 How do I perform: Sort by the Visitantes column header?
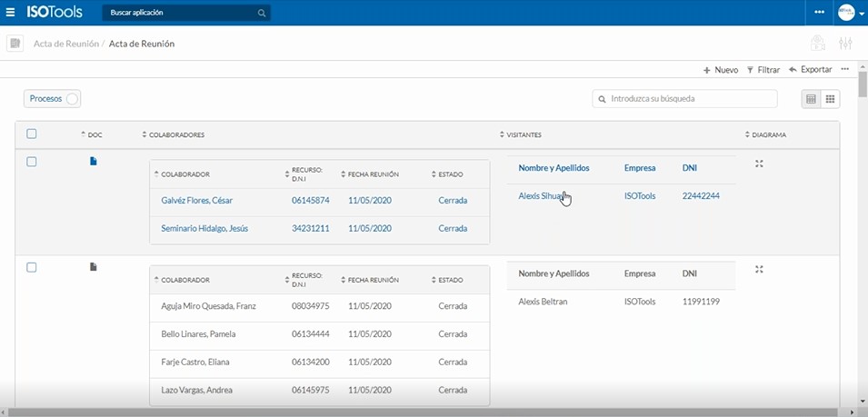tap(524, 135)
